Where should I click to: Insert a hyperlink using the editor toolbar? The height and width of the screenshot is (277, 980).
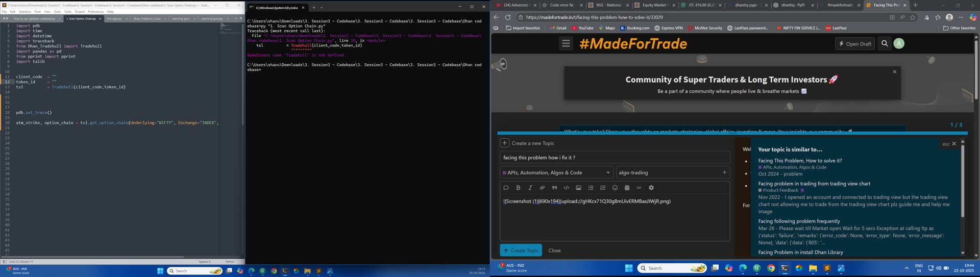tap(542, 188)
